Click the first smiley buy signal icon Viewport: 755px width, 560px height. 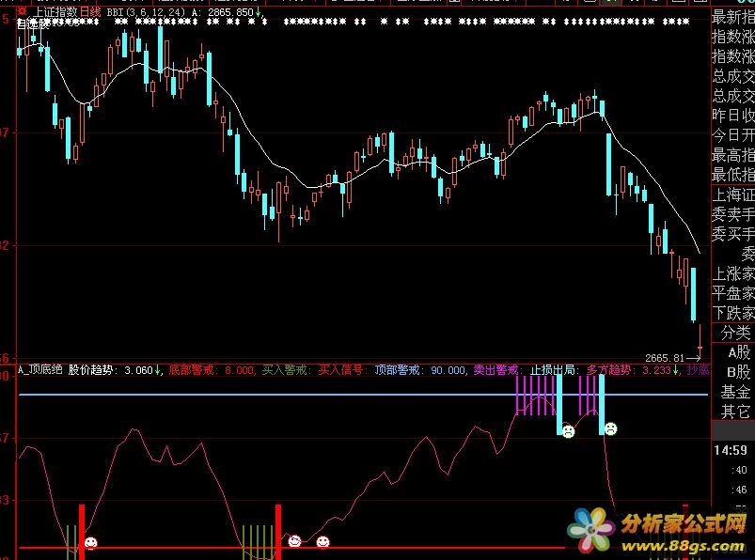coord(90,542)
